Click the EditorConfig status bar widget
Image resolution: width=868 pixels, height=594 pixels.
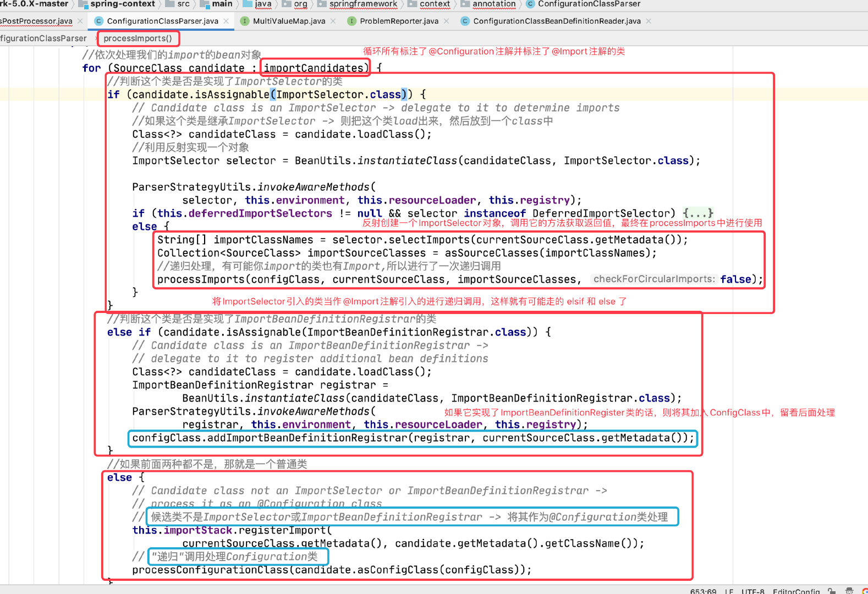[x=796, y=591]
